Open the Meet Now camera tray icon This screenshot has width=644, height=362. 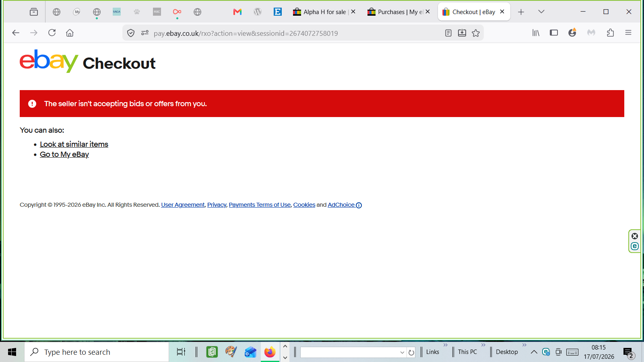click(558, 352)
